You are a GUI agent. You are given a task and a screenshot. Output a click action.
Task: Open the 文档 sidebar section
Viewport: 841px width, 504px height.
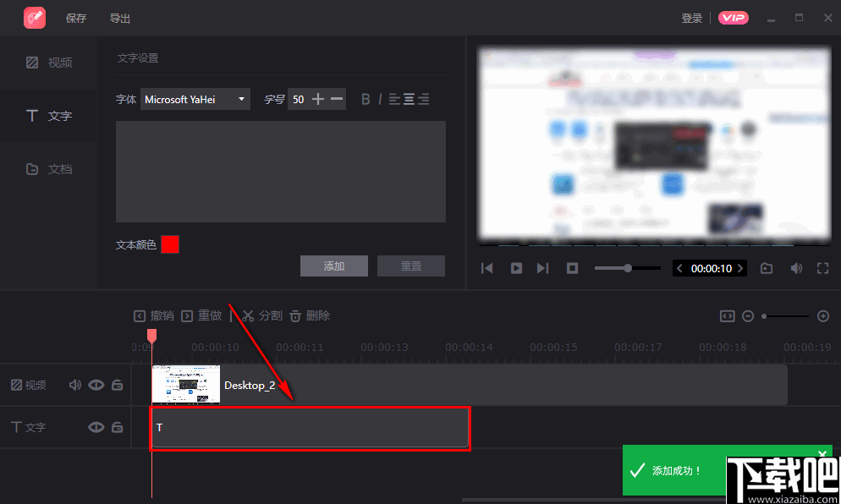click(x=47, y=168)
